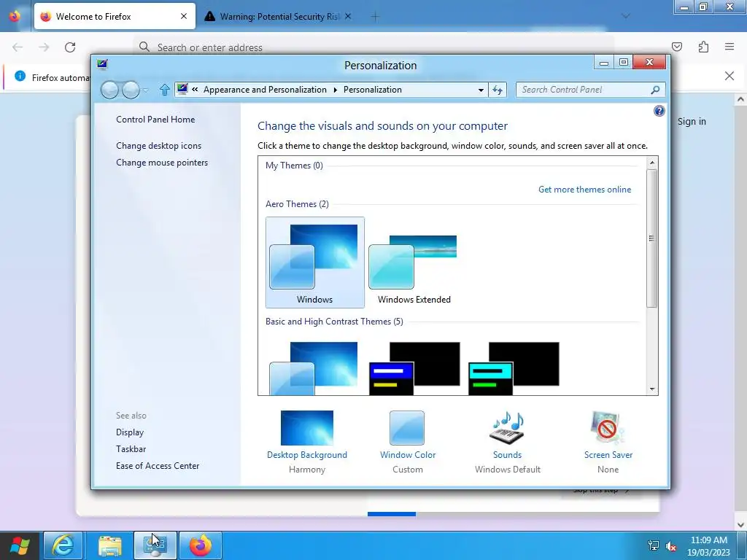Viewport: 747px width, 560px height.
Task: Click the themes list scroll down arrow
Action: 651,389
